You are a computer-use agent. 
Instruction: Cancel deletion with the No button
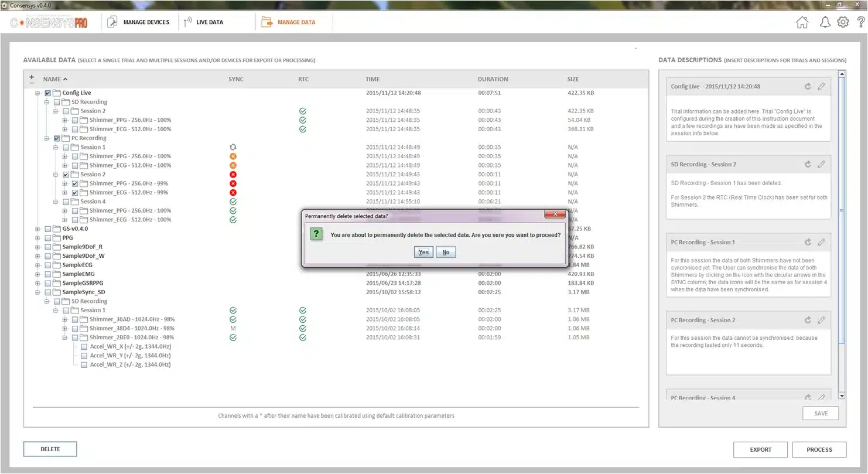point(446,252)
